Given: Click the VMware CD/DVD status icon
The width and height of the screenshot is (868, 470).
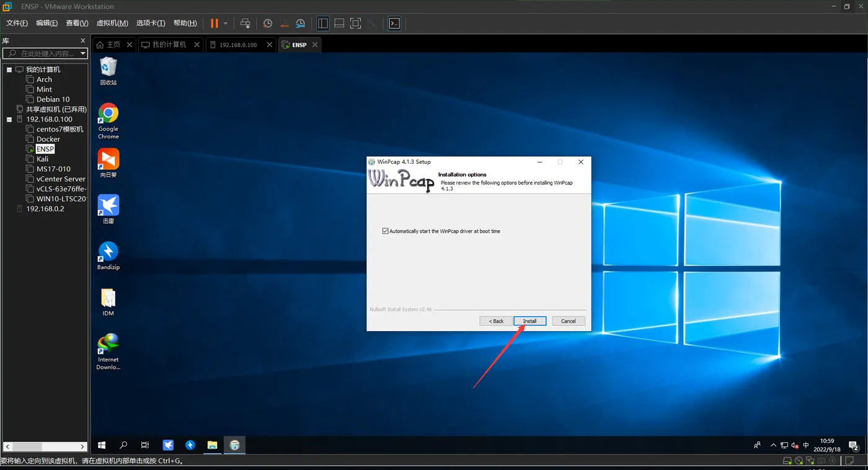Looking at the screenshot, I should [x=799, y=461].
